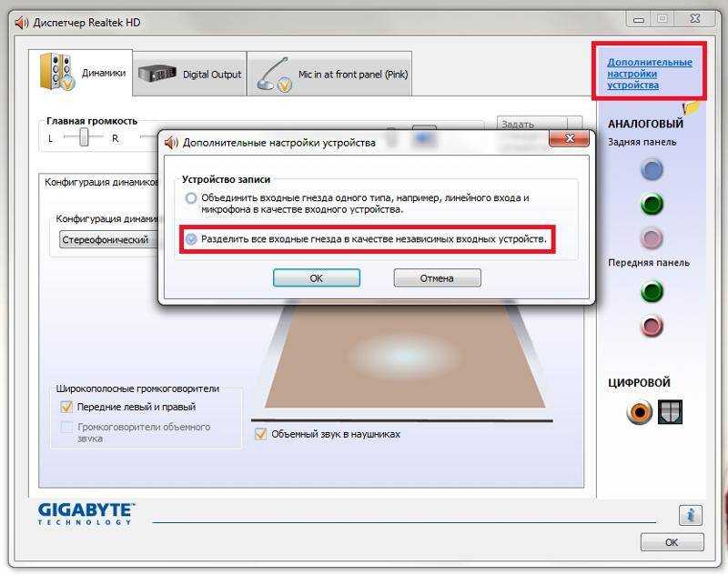Switch to the Динамики tab

81,73
